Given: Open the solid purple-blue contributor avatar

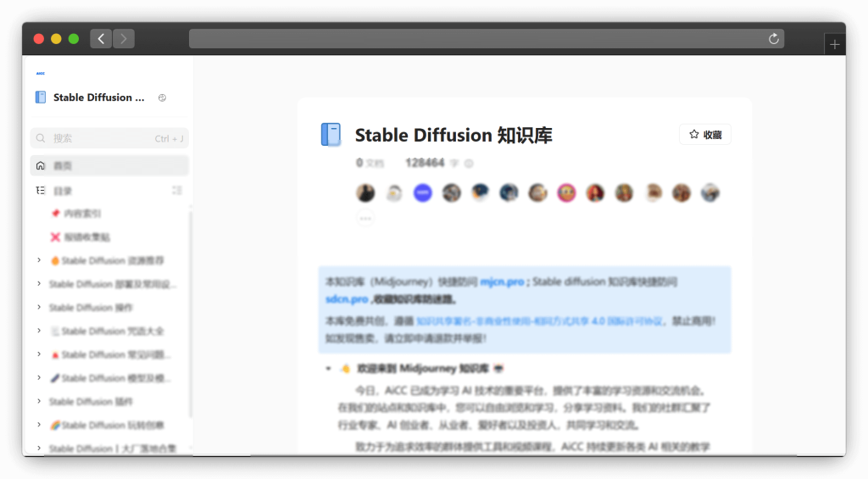Looking at the screenshot, I should (x=422, y=192).
